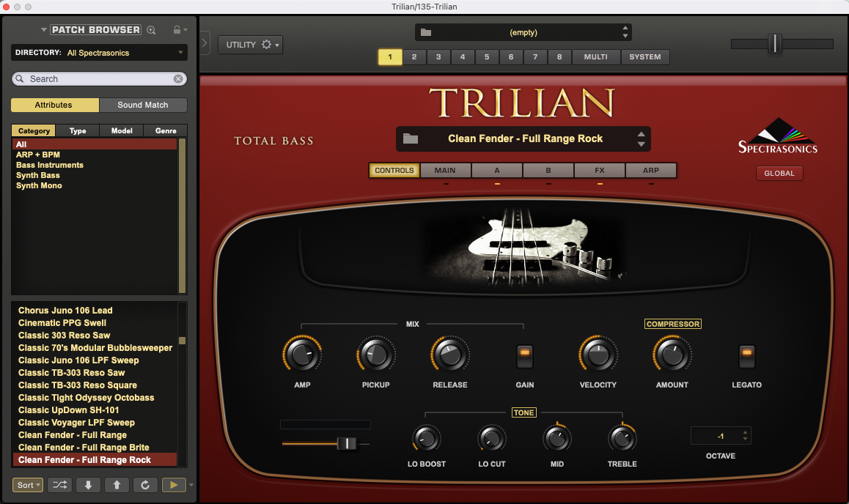
Task: Shuffle patches with the shuffle icon
Action: pos(59,485)
